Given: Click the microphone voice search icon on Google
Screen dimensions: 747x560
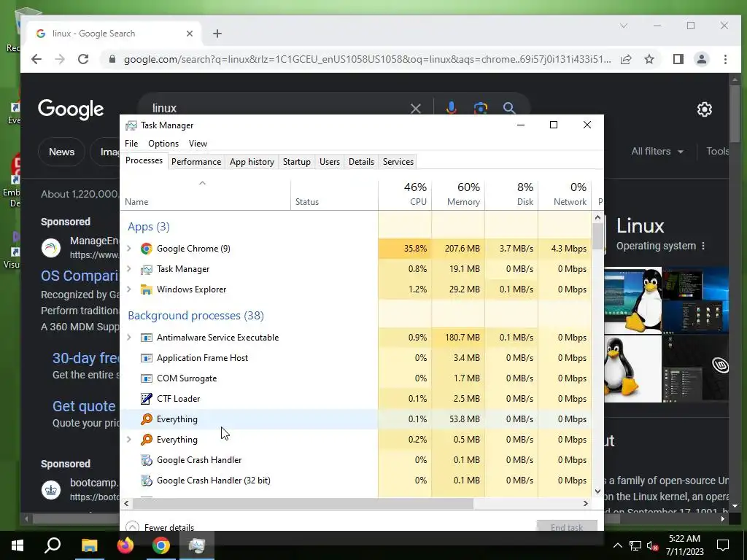Looking at the screenshot, I should [451, 108].
